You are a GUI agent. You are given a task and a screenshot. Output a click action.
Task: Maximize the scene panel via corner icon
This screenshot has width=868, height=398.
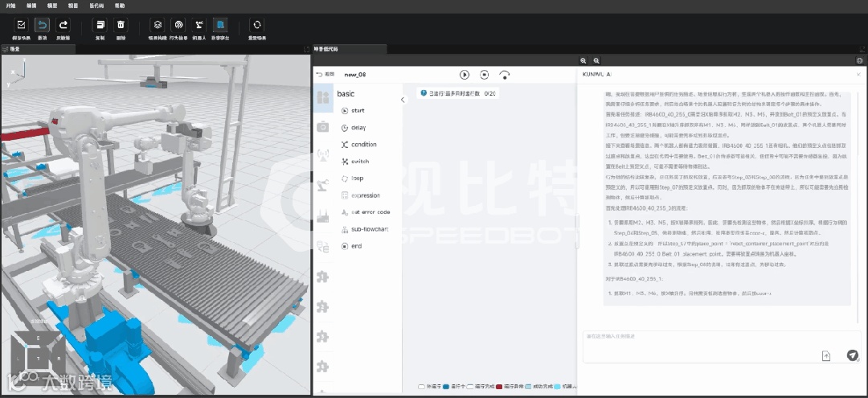[307, 49]
